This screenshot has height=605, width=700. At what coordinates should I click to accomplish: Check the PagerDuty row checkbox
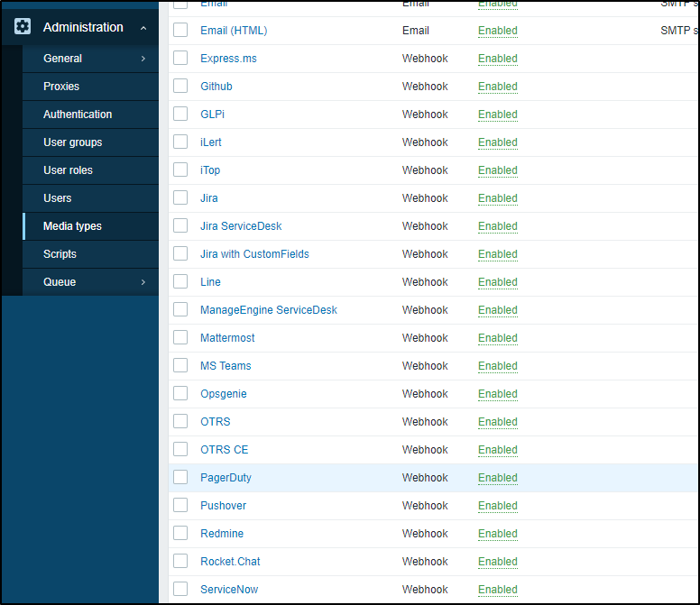coord(180,477)
